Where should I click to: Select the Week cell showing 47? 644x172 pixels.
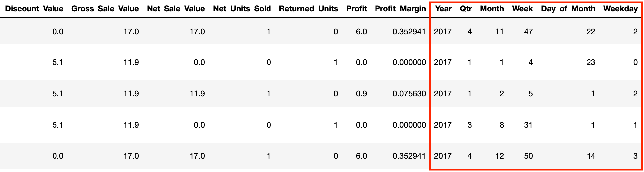point(528,32)
